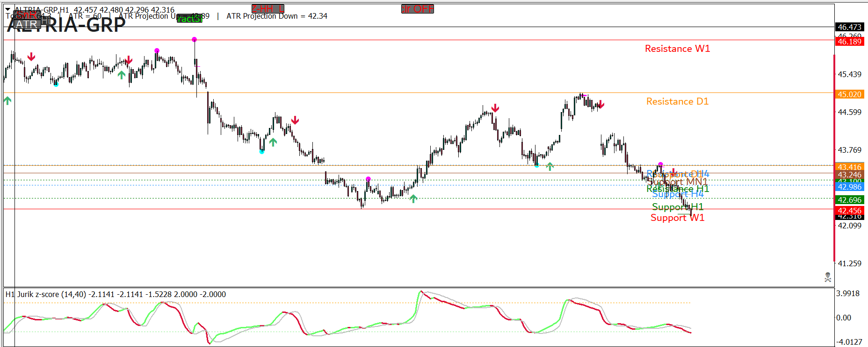Click the green fract3r button

click(x=189, y=19)
